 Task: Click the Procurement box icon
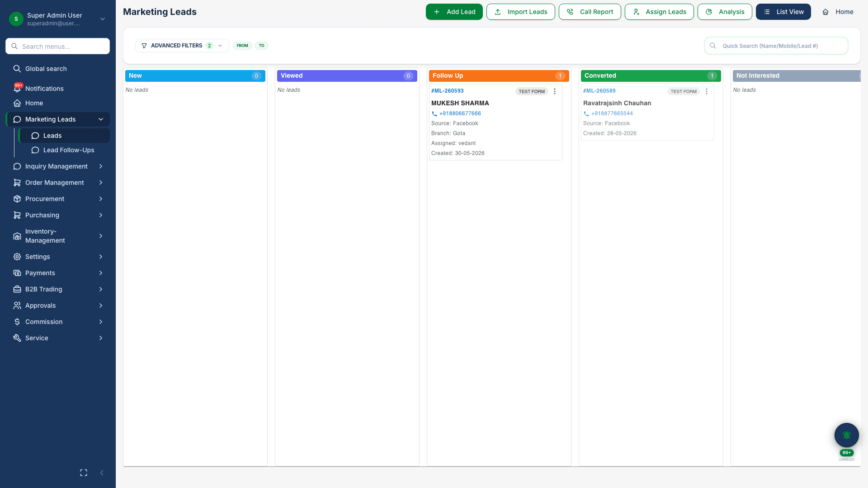[17, 199]
